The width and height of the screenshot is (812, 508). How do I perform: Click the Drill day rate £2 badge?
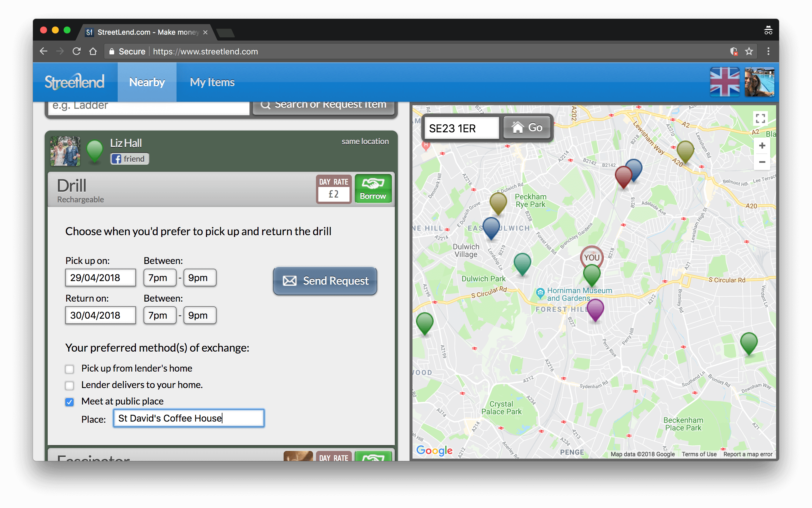(x=334, y=189)
